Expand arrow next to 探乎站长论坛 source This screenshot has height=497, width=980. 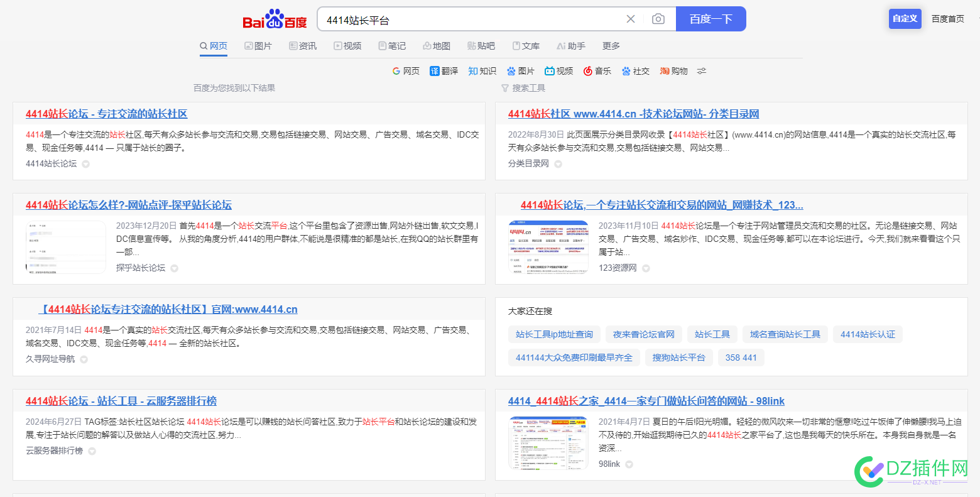175,268
